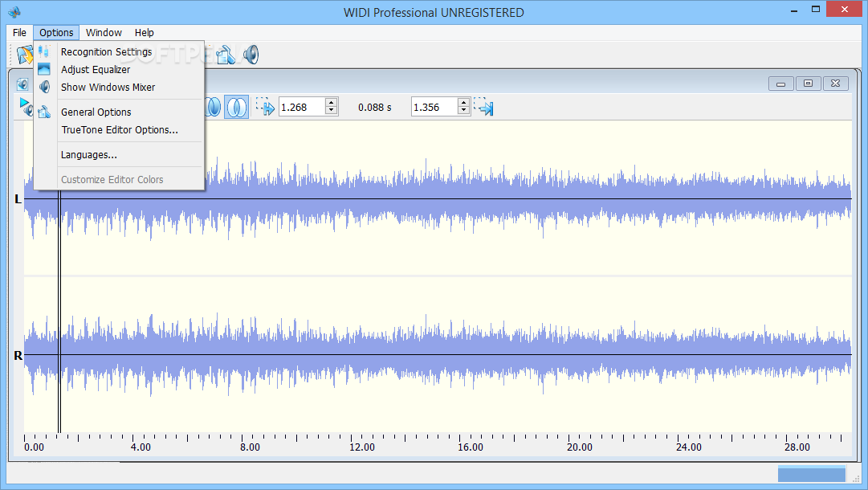Image resolution: width=868 pixels, height=490 pixels.
Task: Click the general options toolbar icon
Action: (x=226, y=55)
